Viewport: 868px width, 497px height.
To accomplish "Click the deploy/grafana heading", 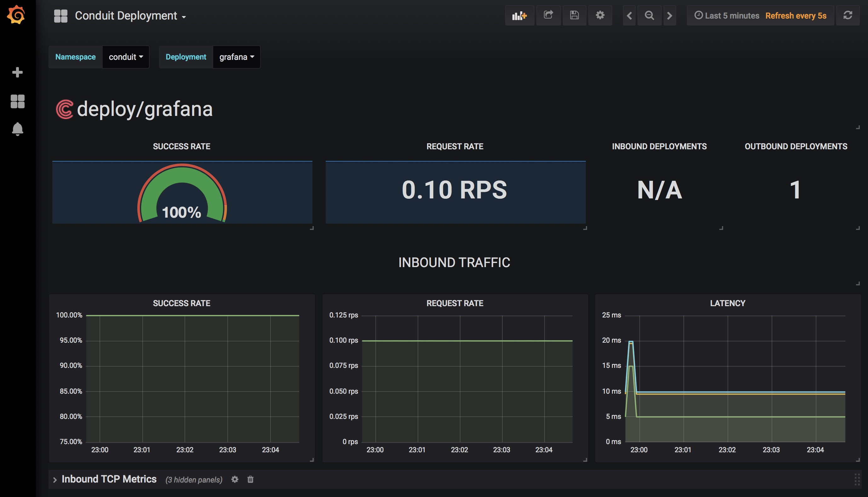I will click(x=145, y=109).
